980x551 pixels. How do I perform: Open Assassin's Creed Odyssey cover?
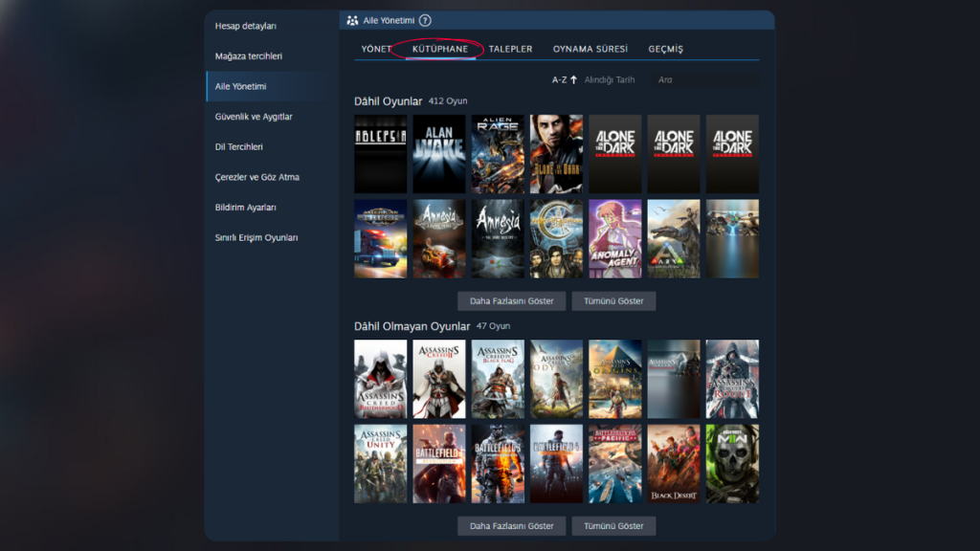556,379
